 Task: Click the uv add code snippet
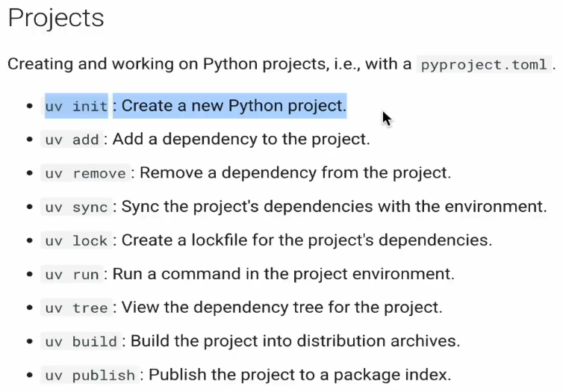72,140
